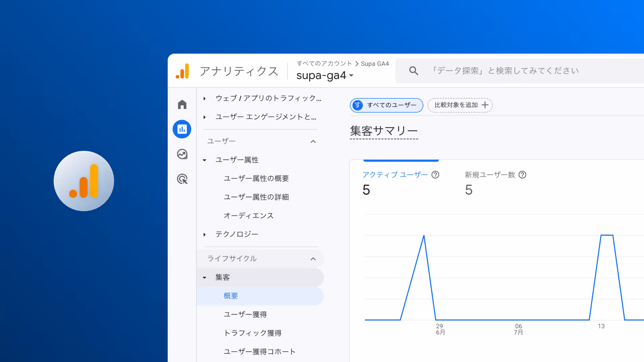Collapse the ライフサイクル section chevron
This screenshot has height=362, width=644.
313,259
